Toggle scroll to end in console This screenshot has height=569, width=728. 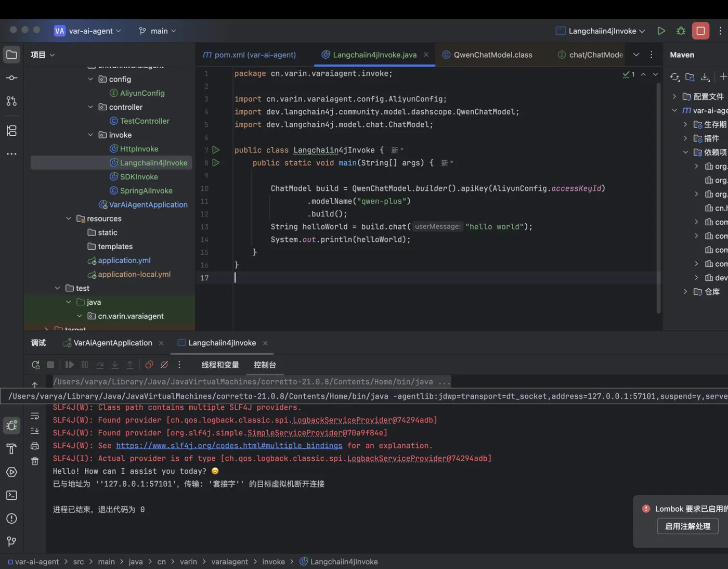35,431
